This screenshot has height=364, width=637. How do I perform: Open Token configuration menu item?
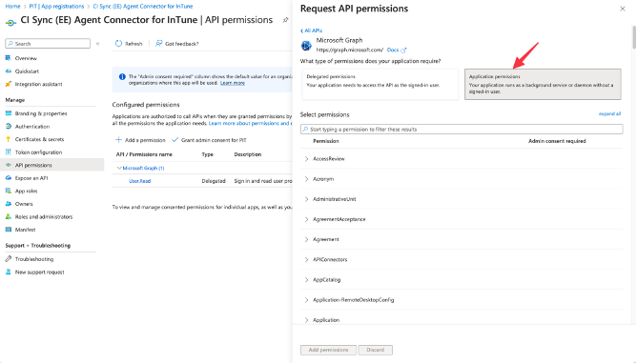(38, 152)
